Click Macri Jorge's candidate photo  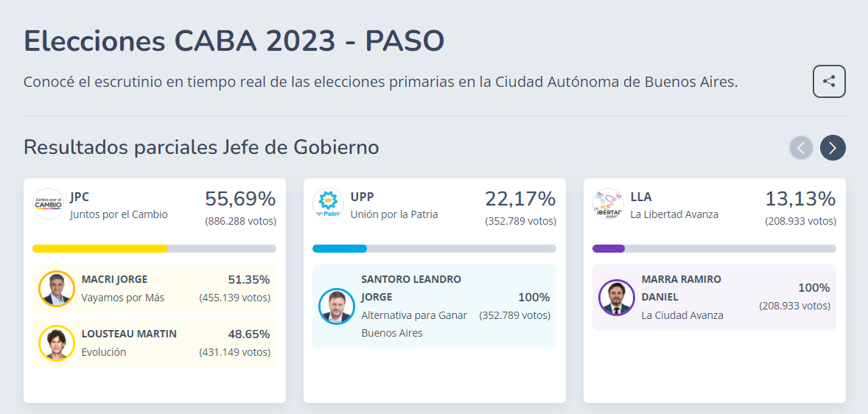57,289
